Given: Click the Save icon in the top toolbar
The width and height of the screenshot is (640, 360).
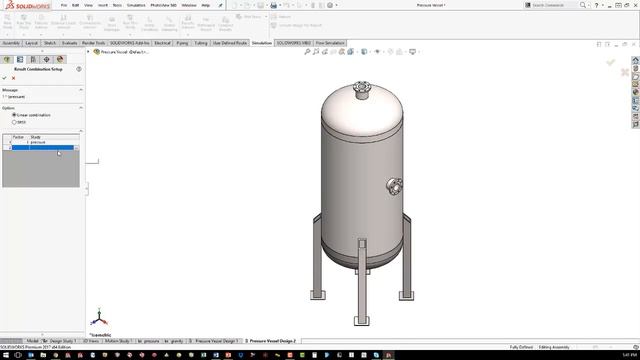Looking at the screenshot, I should 260,5.
